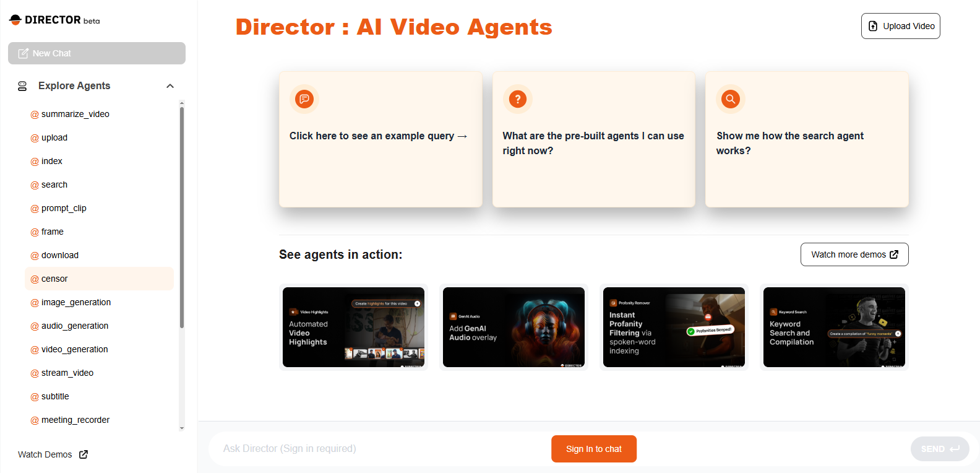The image size is (980, 473).
Task: Click the at-sign icon next to video_generation
Action: [35, 350]
